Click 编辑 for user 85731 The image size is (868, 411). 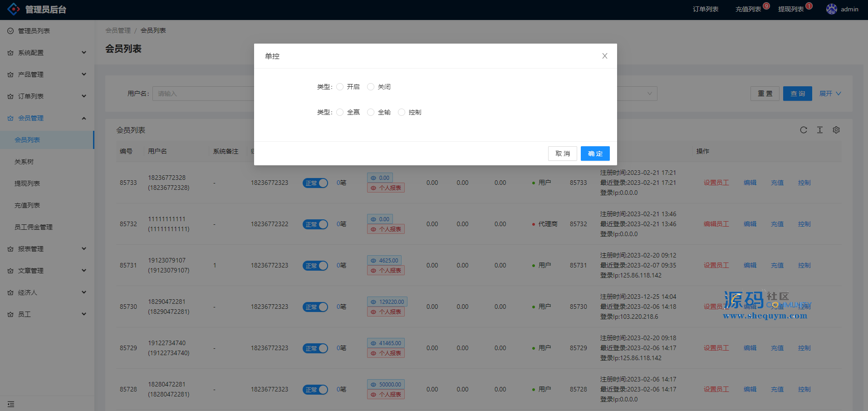point(750,265)
